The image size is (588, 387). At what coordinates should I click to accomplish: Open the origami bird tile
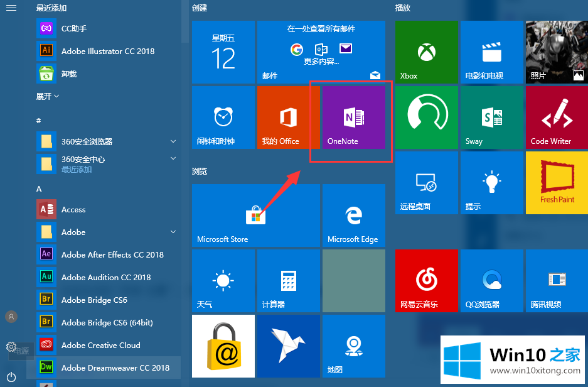(x=289, y=346)
